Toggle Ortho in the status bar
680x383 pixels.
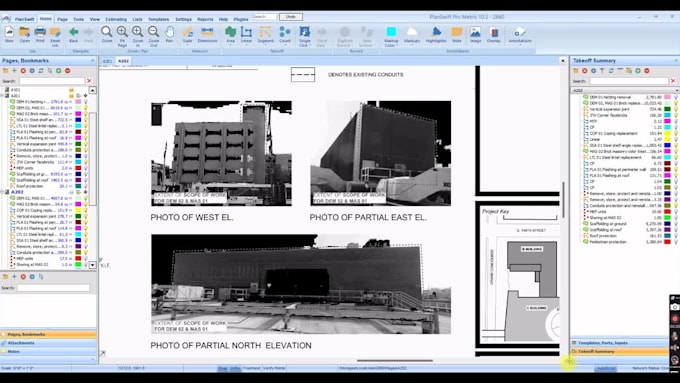point(235,368)
